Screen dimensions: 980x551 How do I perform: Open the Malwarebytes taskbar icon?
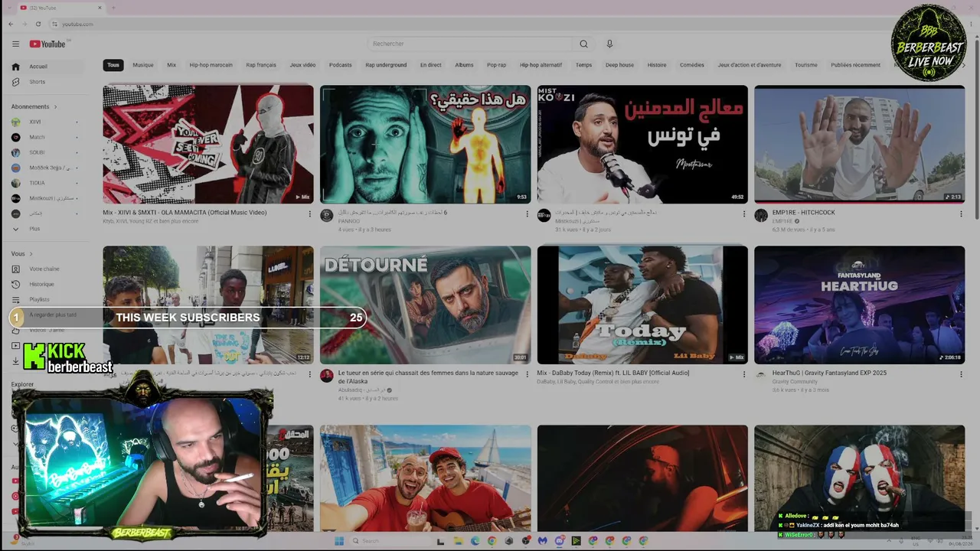(543, 541)
